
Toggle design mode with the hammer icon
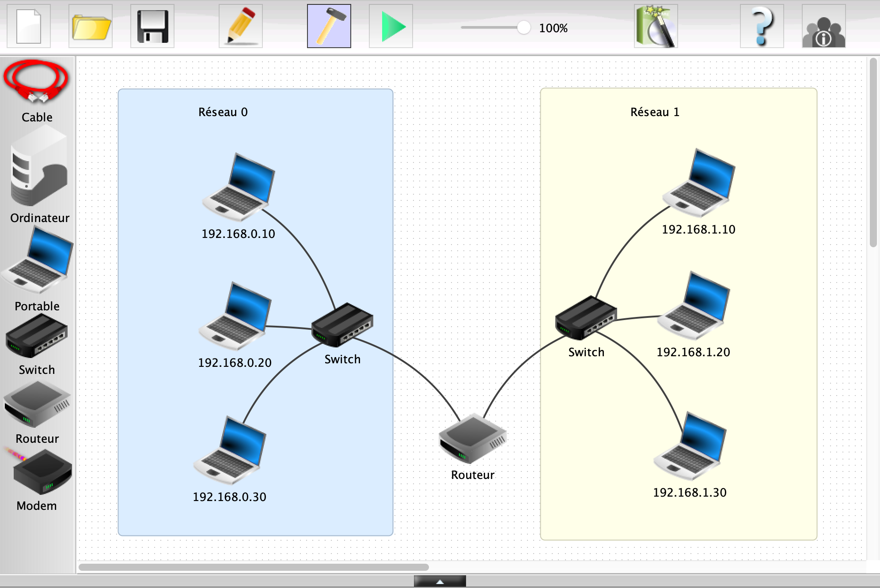click(329, 26)
